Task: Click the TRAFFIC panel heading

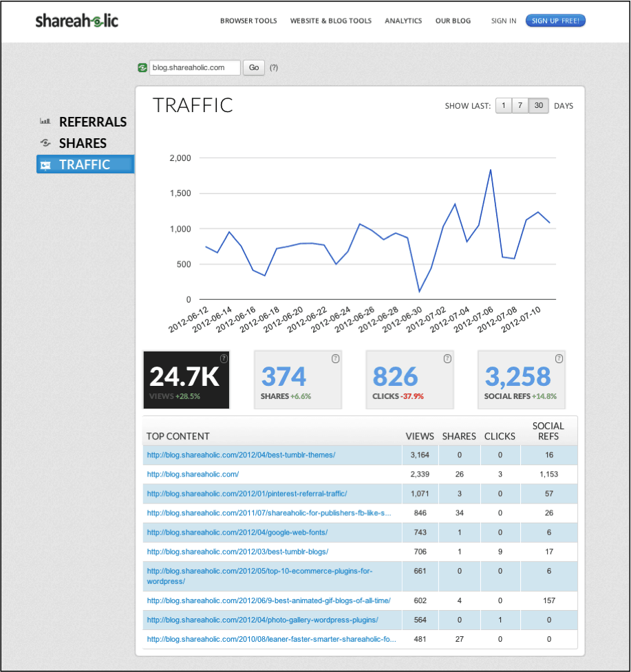Action: [x=193, y=105]
